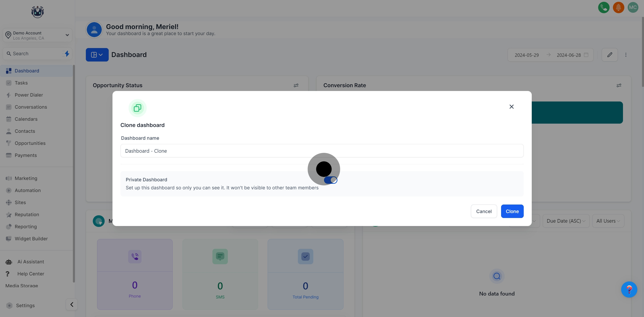The image size is (644, 317).
Task: Click the green phone call icon
Action: click(604, 7)
